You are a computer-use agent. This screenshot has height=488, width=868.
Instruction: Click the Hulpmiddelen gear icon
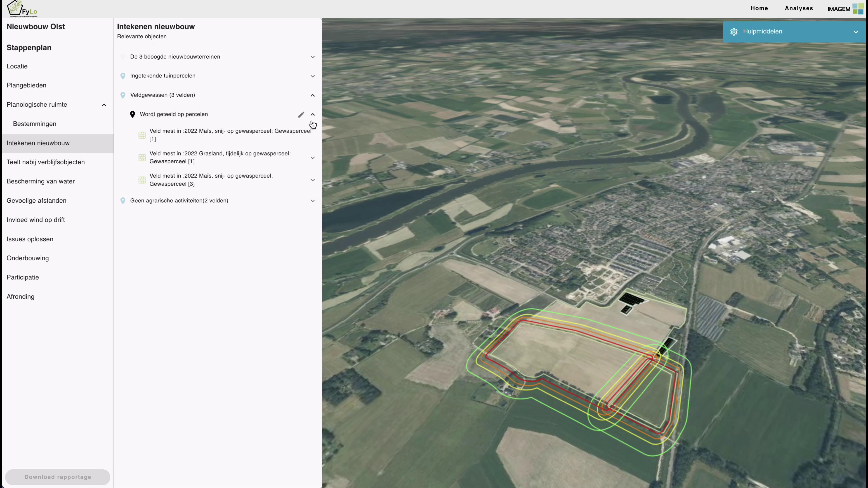734,32
